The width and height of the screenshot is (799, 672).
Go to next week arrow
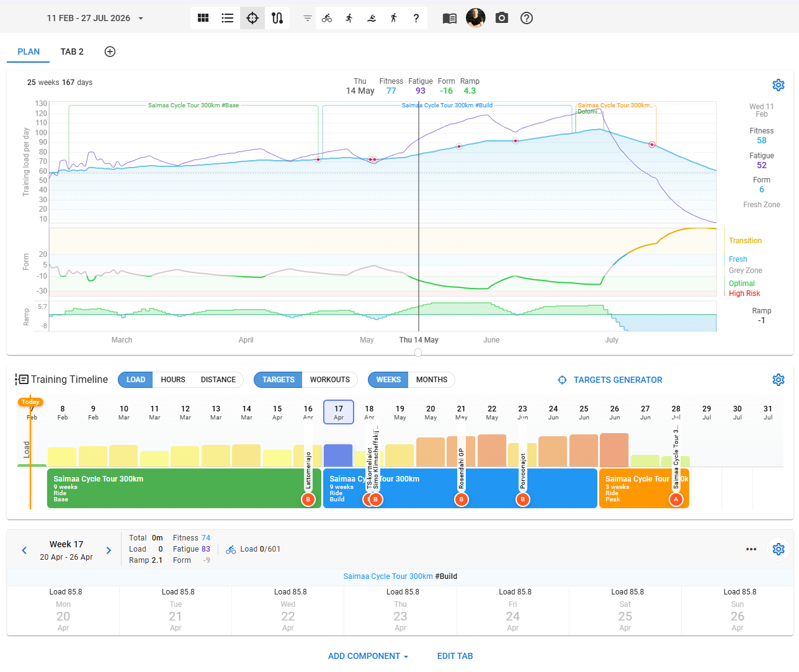coord(109,550)
